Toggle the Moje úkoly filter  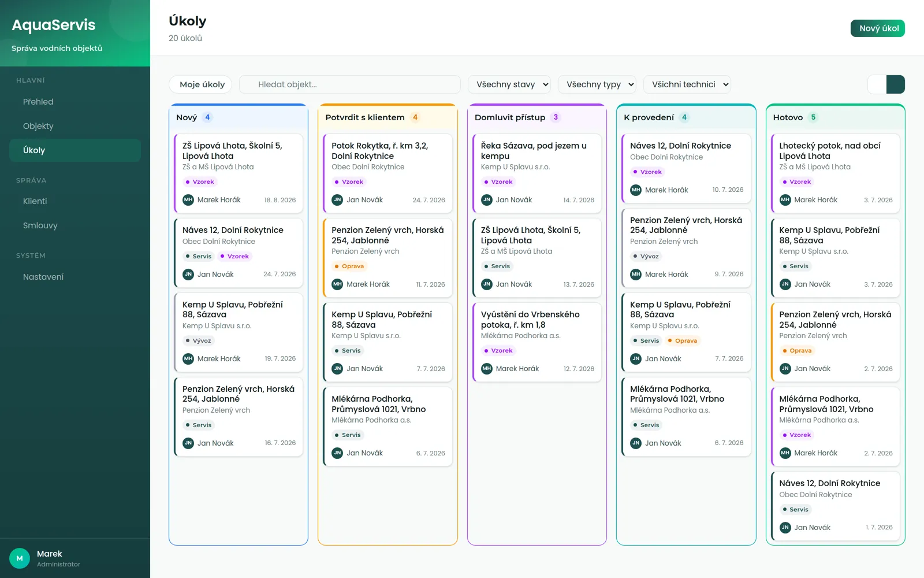pyautogui.click(x=200, y=84)
